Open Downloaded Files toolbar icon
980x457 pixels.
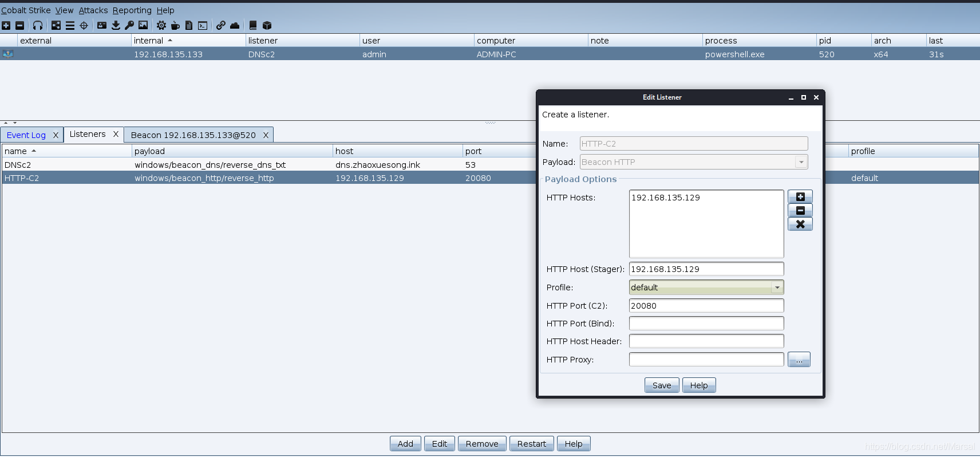point(116,25)
